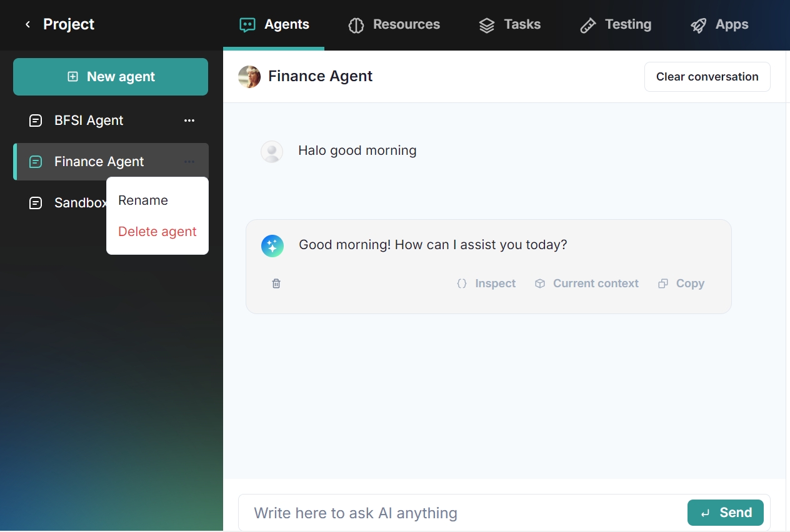790x532 pixels.
Task: Click the user avatar beside greeting message
Action: (x=272, y=152)
